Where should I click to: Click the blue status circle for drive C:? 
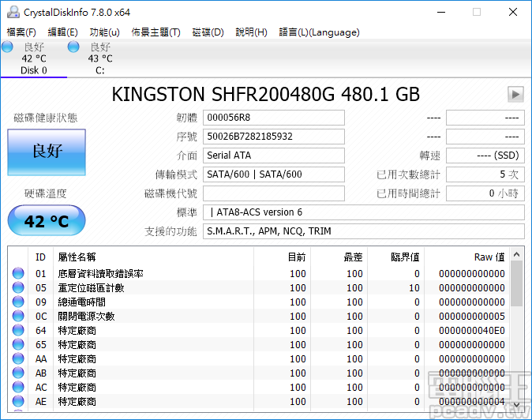pyautogui.click(x=73, y=47)
